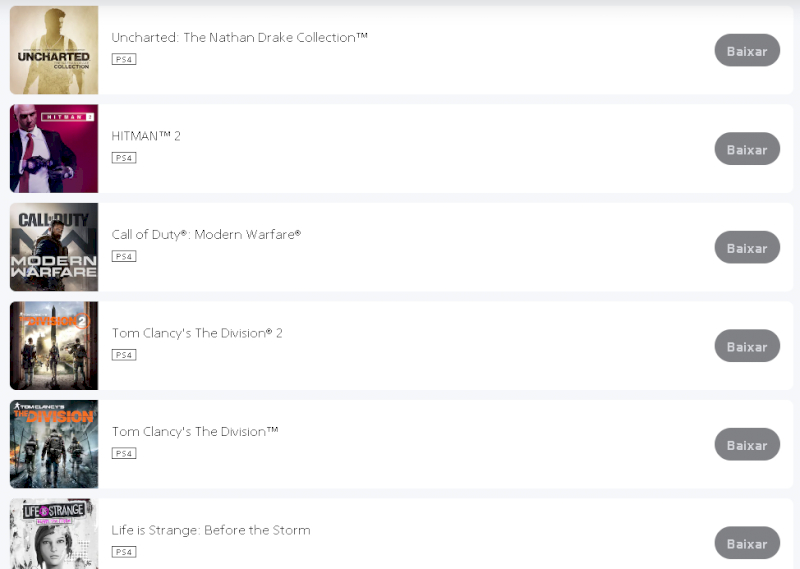800x569 pixels.
Task: Click the Uncharted Nathan Drake Collection cover art
Action: [x=54, y=50]
